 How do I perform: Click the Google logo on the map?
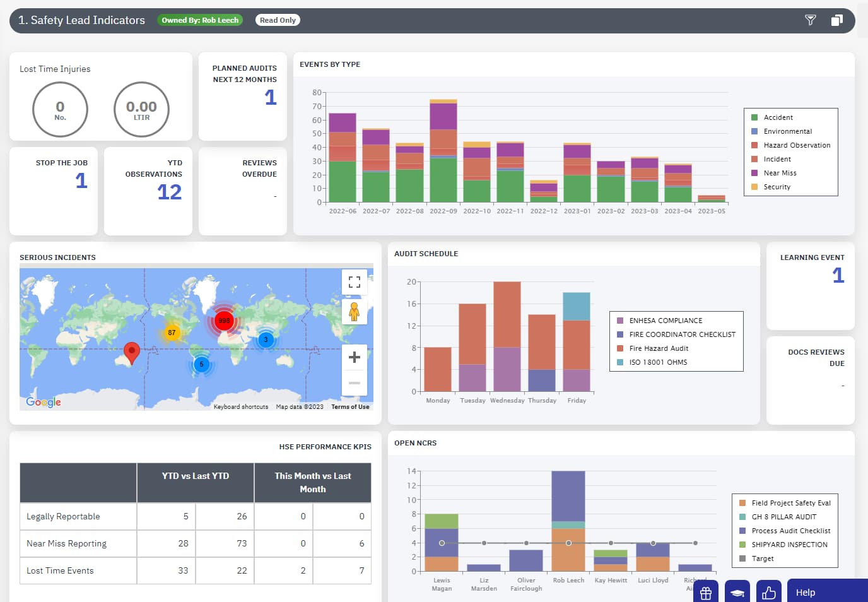[x=42, y=402]
